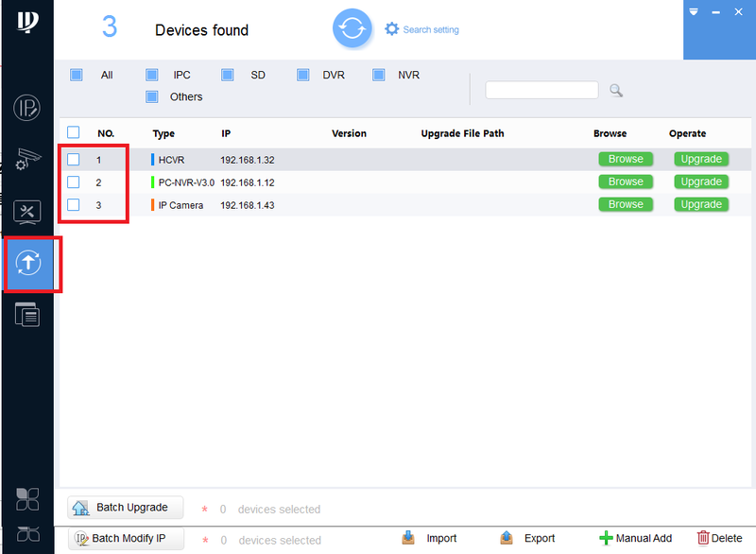Toggle the IPC filter checkbox

point(152,75)
